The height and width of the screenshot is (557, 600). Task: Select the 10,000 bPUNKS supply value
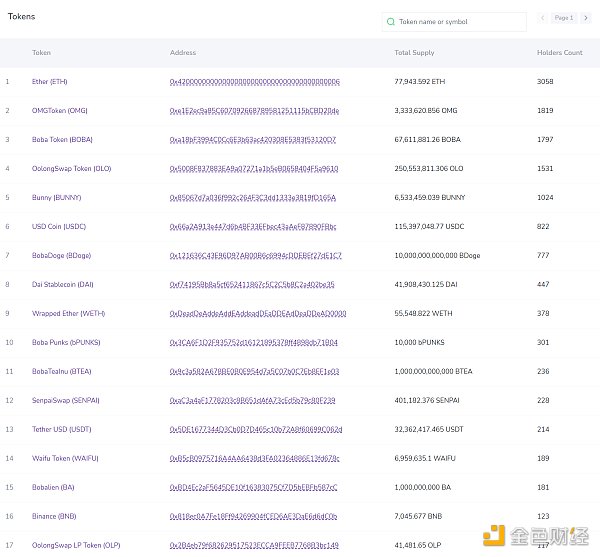[x=420, y=342]
